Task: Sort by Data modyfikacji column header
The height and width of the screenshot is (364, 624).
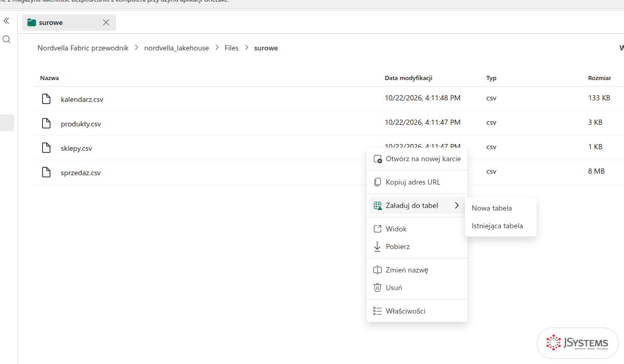Action: [409, 78]
